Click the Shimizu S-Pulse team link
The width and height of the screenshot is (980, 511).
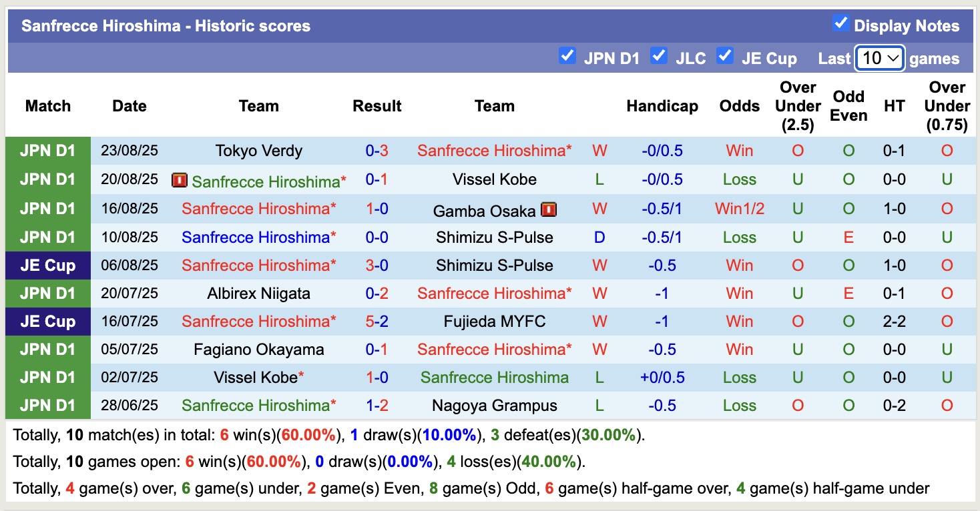pyautogui.click(x=495, y=237)
